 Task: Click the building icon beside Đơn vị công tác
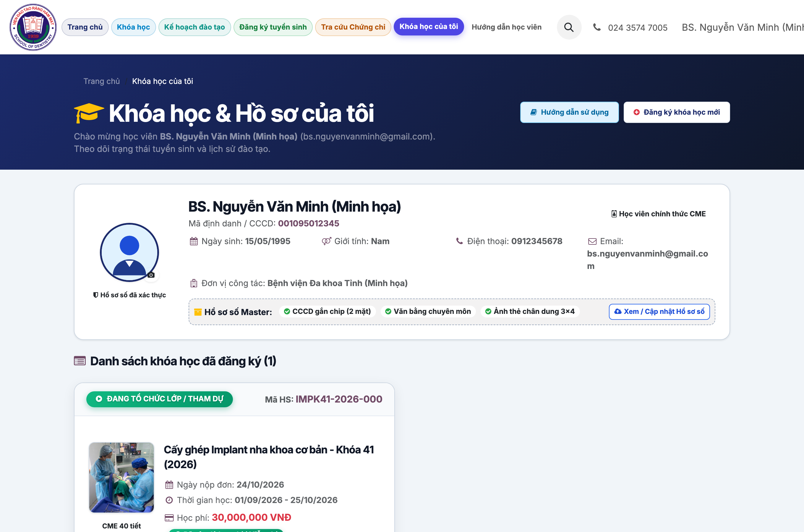(194, 283)
